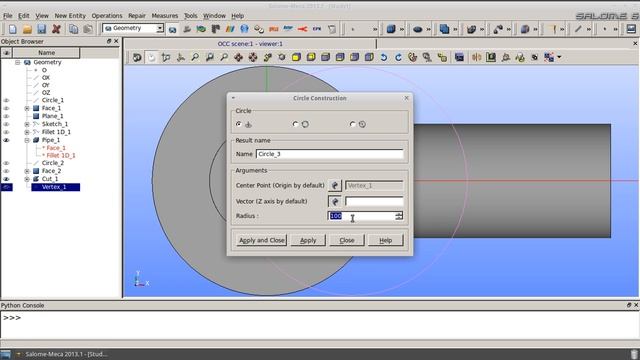
Task: Open the Repair menu
Action: [137, 16]
